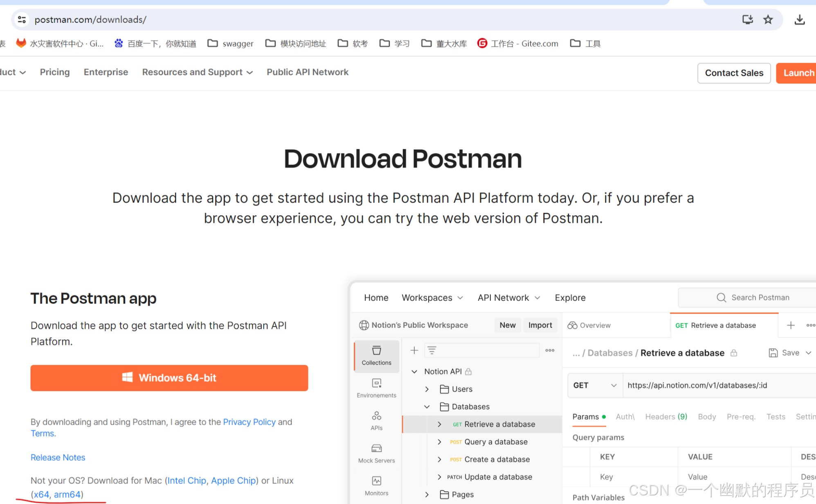Viewport: 816px width, 504px height.
Task: Open the Privacy Policy link
Action: 249,422
